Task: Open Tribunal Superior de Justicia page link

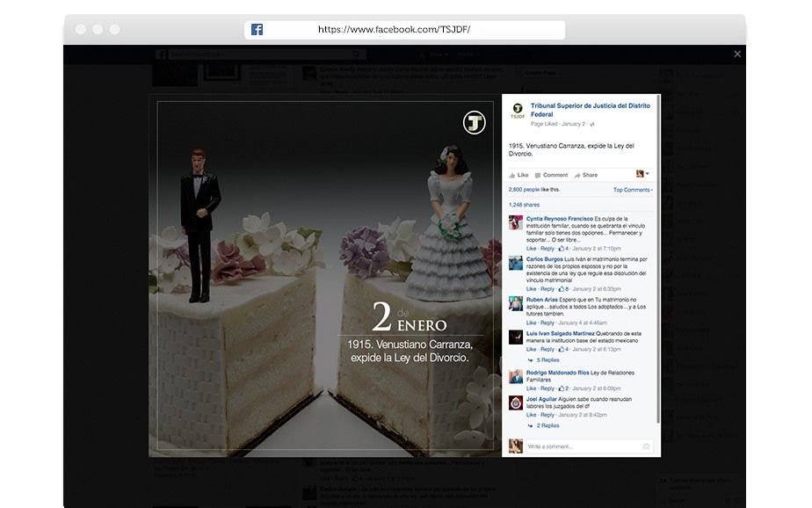Action: (590, 110)
